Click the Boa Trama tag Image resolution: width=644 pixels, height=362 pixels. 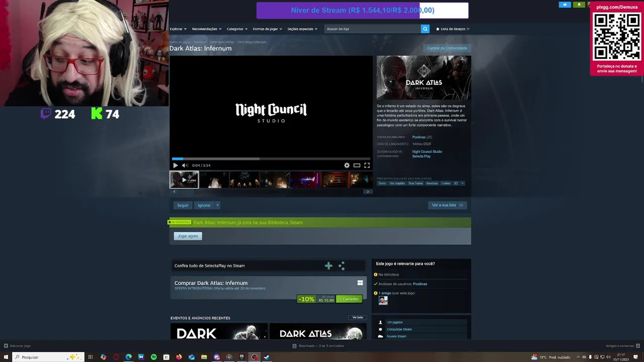pos(416,183)
